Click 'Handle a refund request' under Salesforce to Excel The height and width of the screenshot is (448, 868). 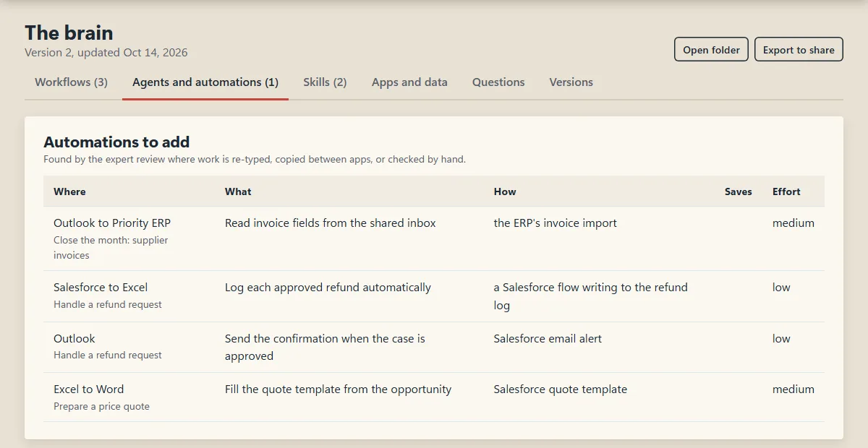click(x=108, y=304)
